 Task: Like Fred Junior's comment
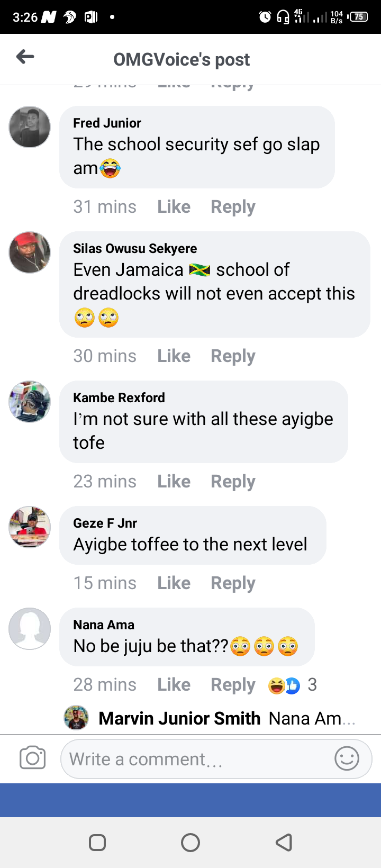pyautogui.click(x=174, y=206)
